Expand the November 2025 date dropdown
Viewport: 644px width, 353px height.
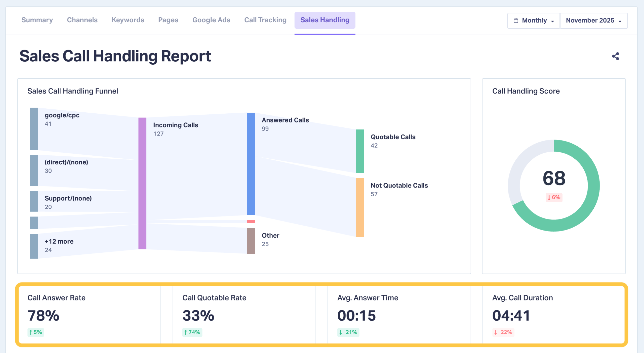(593, 21)
